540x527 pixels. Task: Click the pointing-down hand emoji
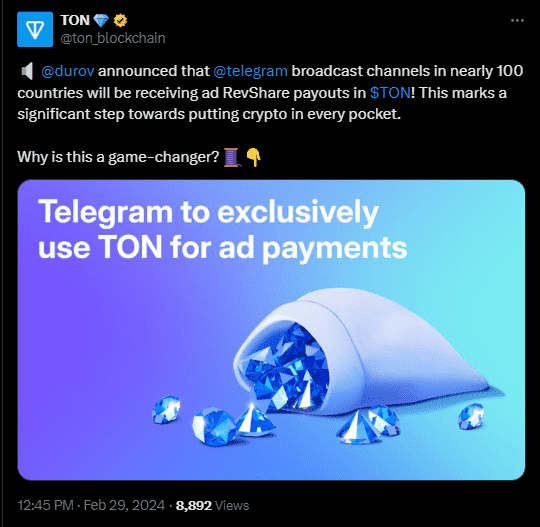(253, 157)
